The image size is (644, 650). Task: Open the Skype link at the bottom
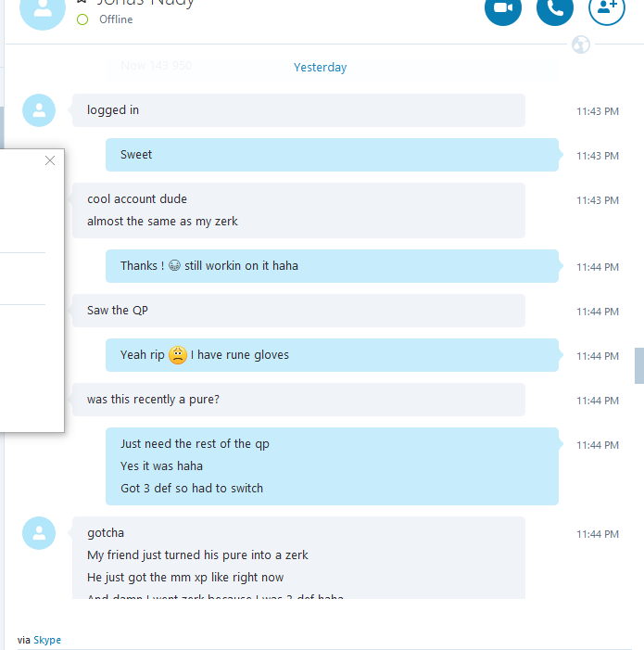click(x=47, y=640)
